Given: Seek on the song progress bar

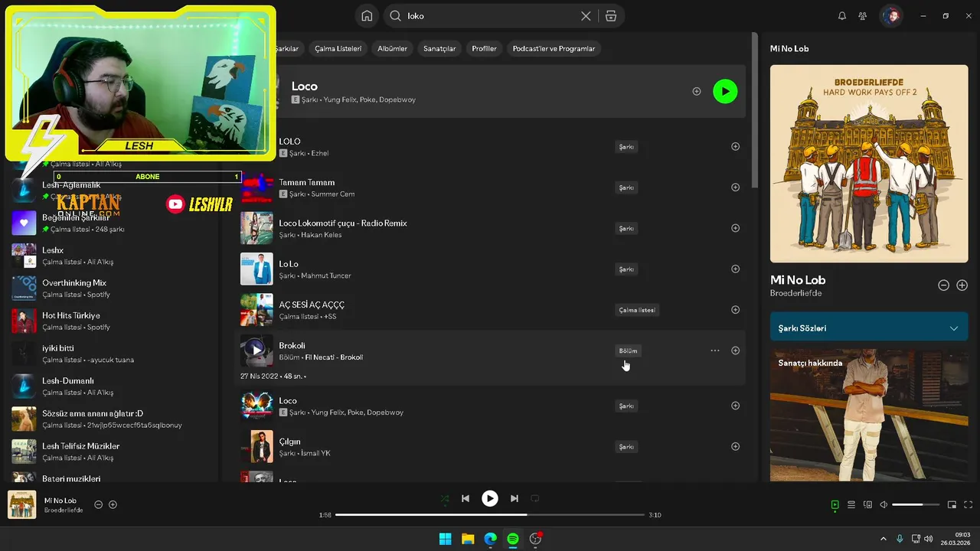Looking at the screenshot, I should (x=490, y=515).
